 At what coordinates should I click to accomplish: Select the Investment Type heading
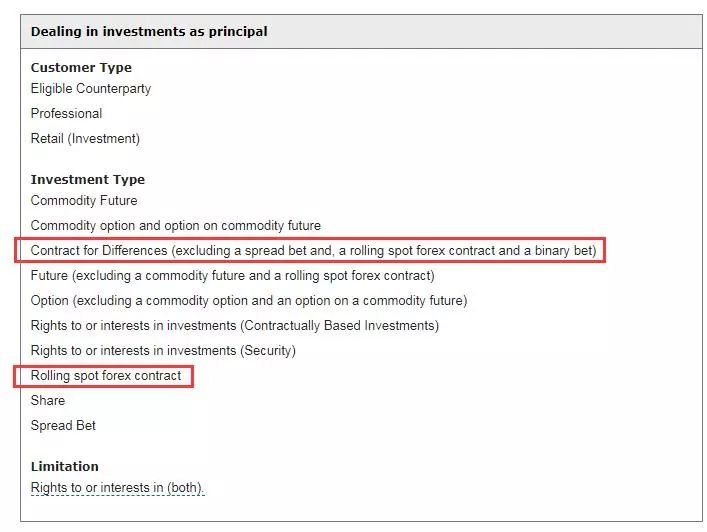coord(88,180)
